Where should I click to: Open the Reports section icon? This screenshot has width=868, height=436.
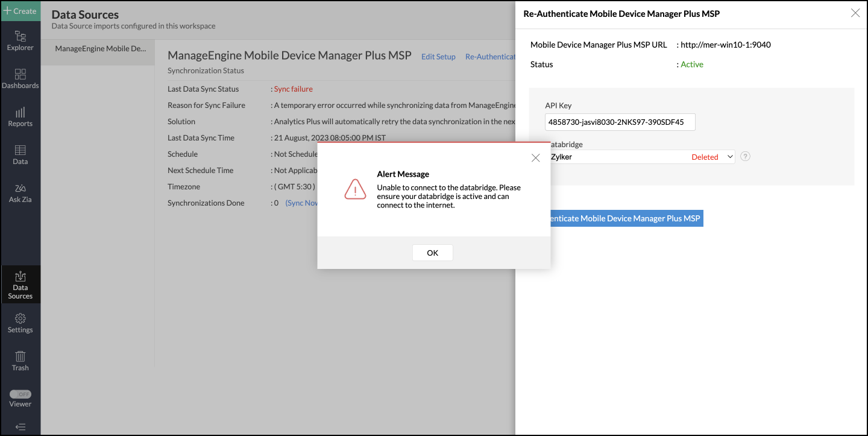(x=20, y=116)
